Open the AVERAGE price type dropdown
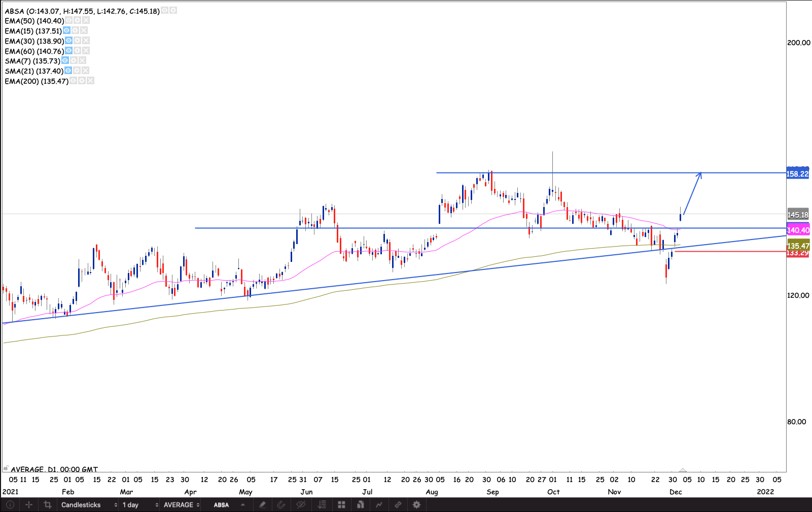Image resolution: width=812 pixels, height=512 pixels. [181, 505]
